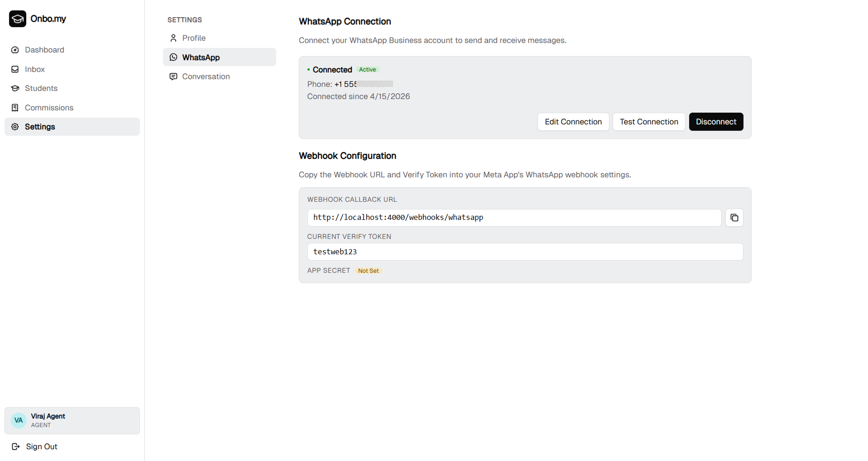Disconnect the WhatsApp account
The height and width of the screenshot is (461, 868).
pyautogui.click(x=716, y=122)
